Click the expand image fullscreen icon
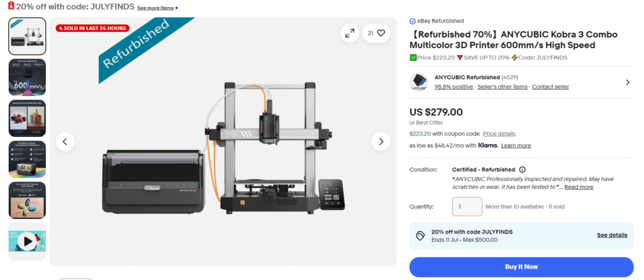 coord(350,33)
